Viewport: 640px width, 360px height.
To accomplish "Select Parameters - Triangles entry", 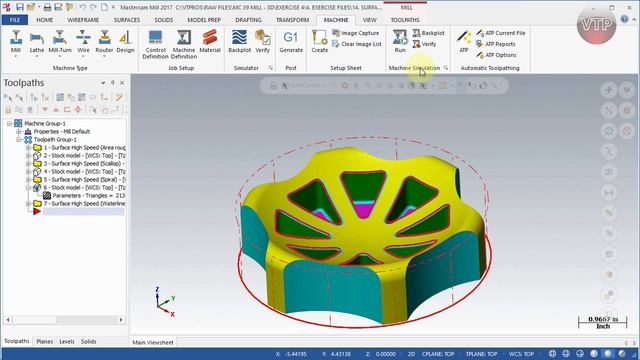I will 89,196.
